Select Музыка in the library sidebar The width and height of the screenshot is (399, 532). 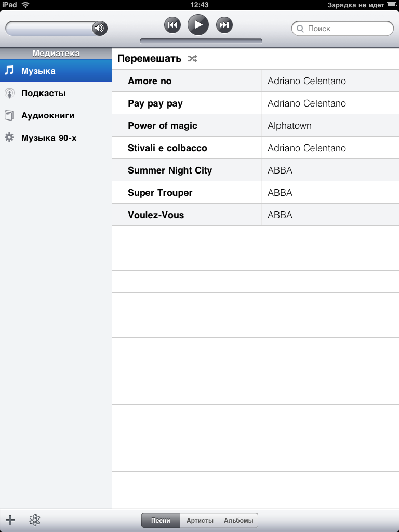(56, 71)
